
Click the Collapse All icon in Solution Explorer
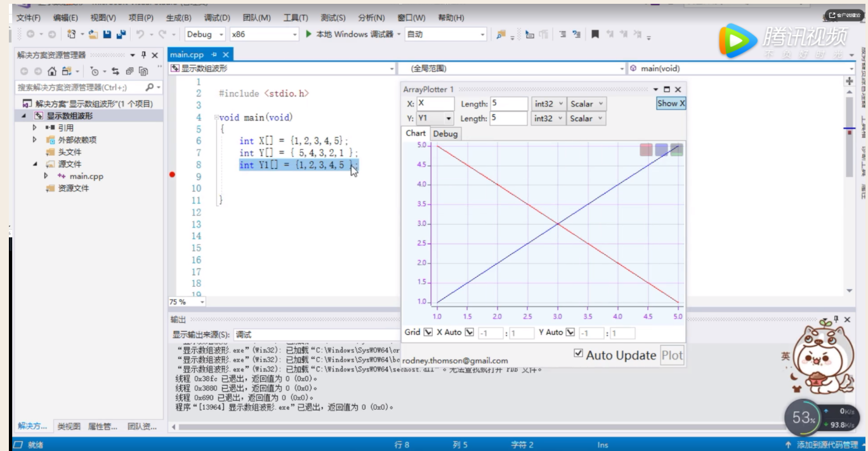[x=129, y=71]
